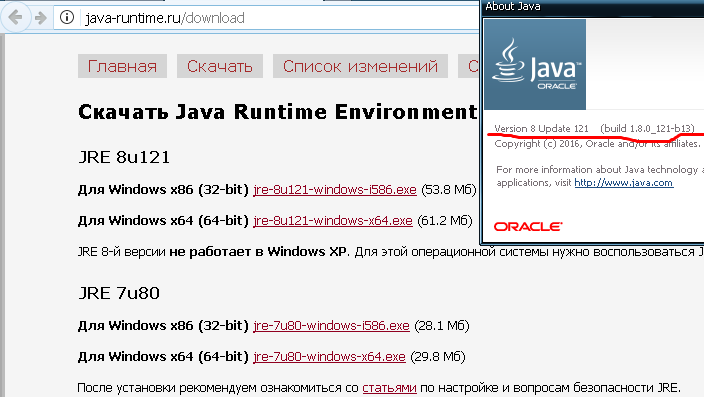This screenshot has height=397, width=704.
Task: Download jre-8u121-windows-i586.exe
Action: (x=335, y=190)
